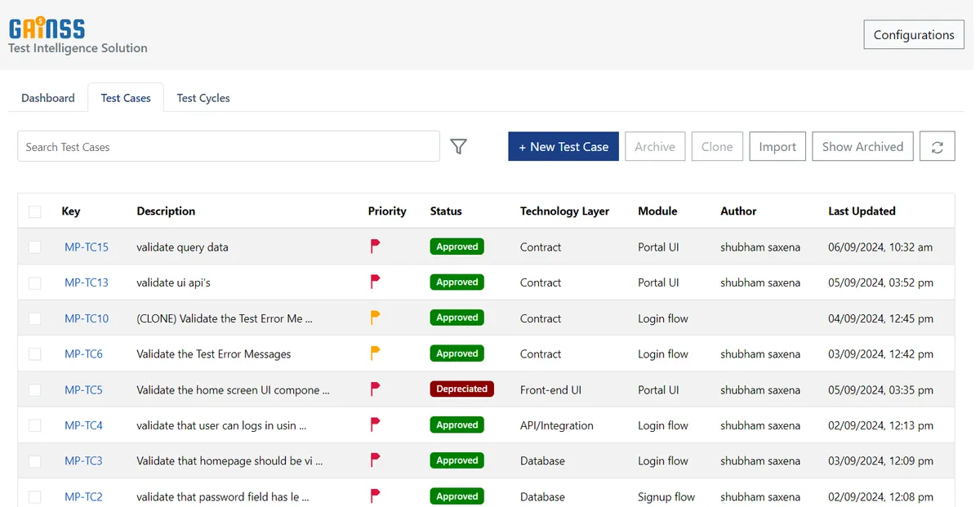
Task: Click 'Validate the home screen UI compone' description
Action: pos(233,390)
